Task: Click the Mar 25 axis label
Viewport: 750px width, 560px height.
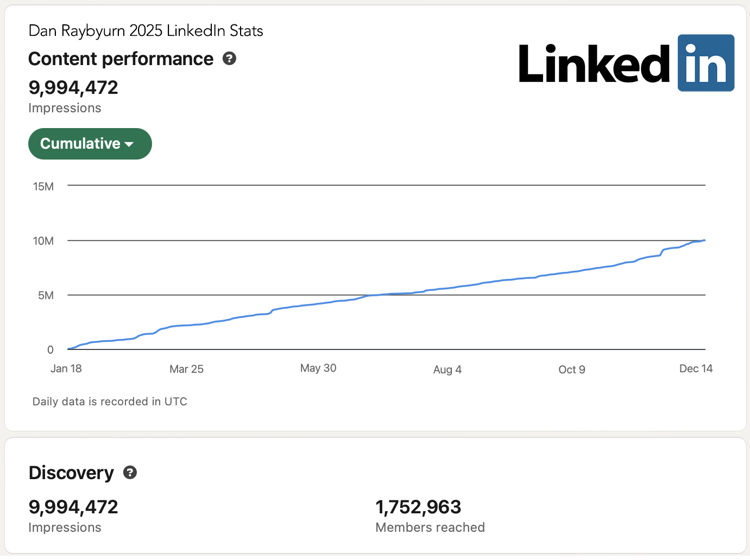Action: (x=186, y=369)
